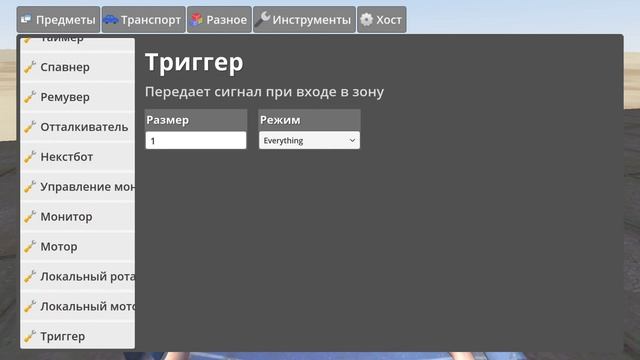This screenshot has height=360, width=640.
Task: Open the Хост settings tab
Action: tap(382, 20)
